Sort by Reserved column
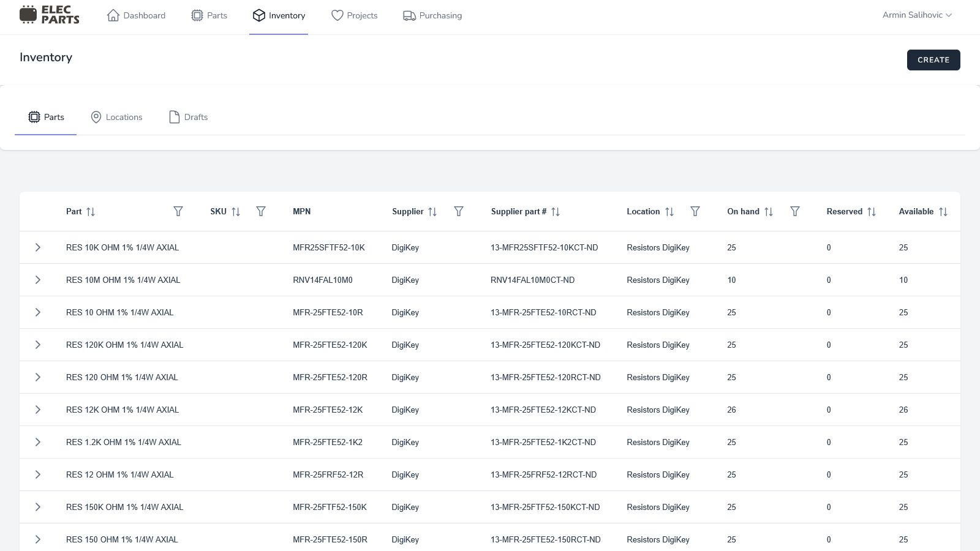The height and width of the screenshot is (551, 980). (x=872, y=212)
